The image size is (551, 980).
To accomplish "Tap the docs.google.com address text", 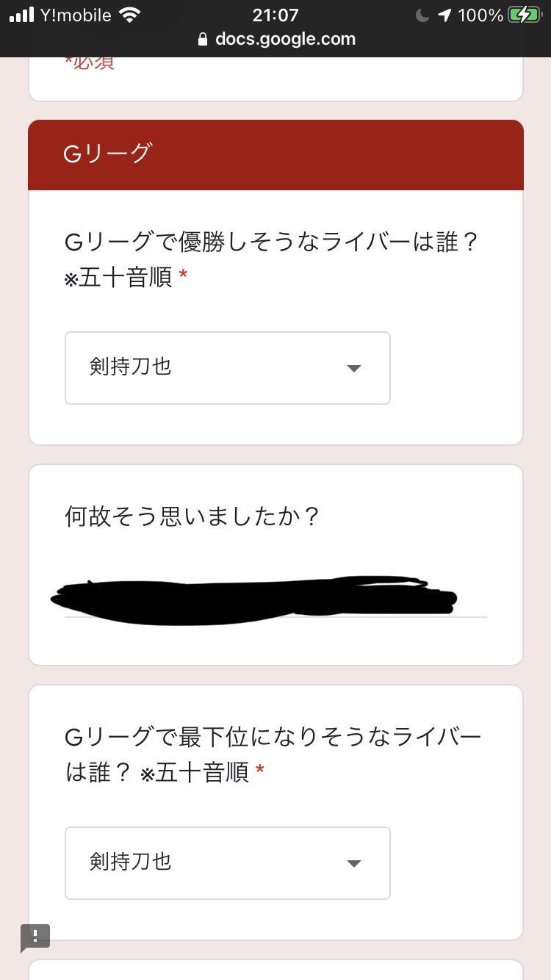I will click(x=285, y=40).
